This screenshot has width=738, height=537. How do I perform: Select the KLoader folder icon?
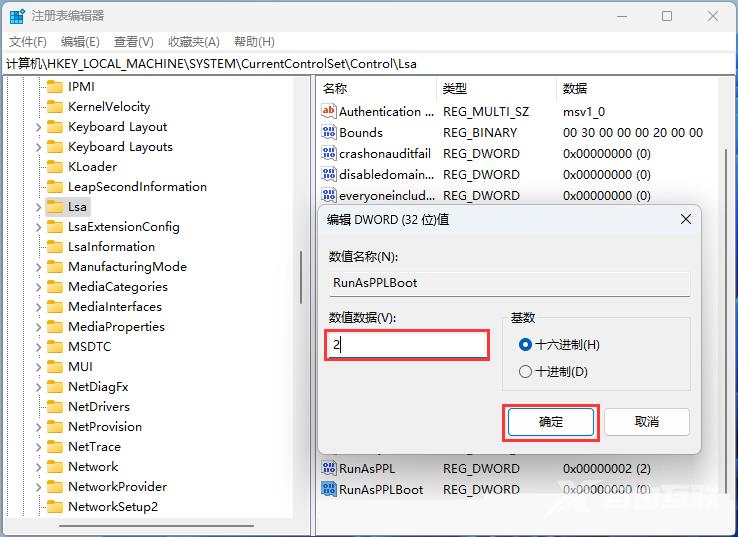pyautogui.click(x=55, y=167)
